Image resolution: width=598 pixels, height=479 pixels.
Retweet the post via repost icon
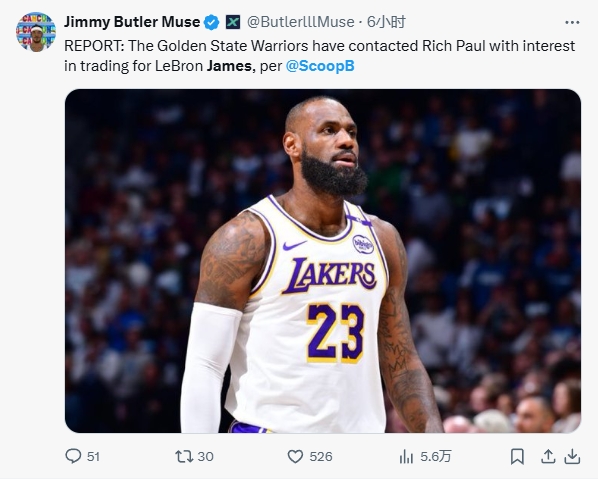pyautogui.click(x=184, y=456)
